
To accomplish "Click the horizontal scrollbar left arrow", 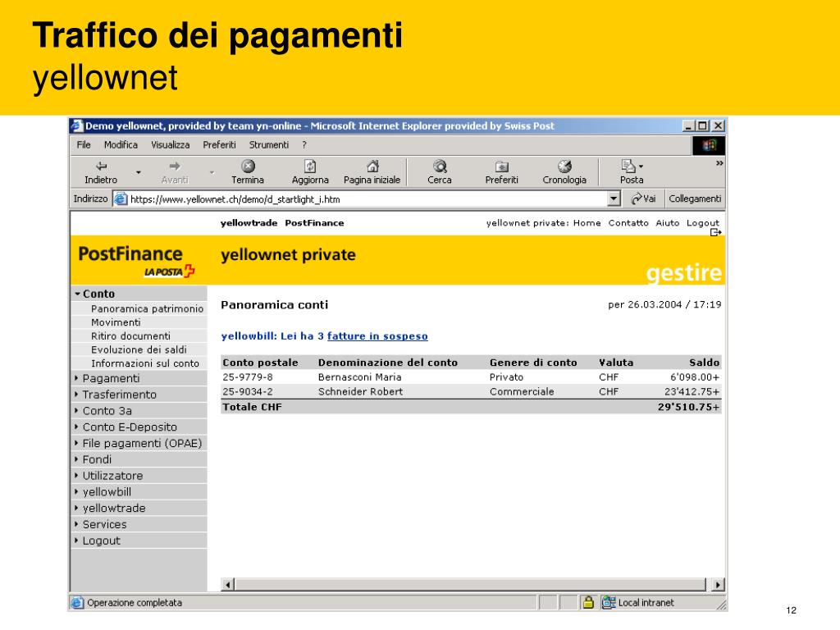I will coord(228,584).
